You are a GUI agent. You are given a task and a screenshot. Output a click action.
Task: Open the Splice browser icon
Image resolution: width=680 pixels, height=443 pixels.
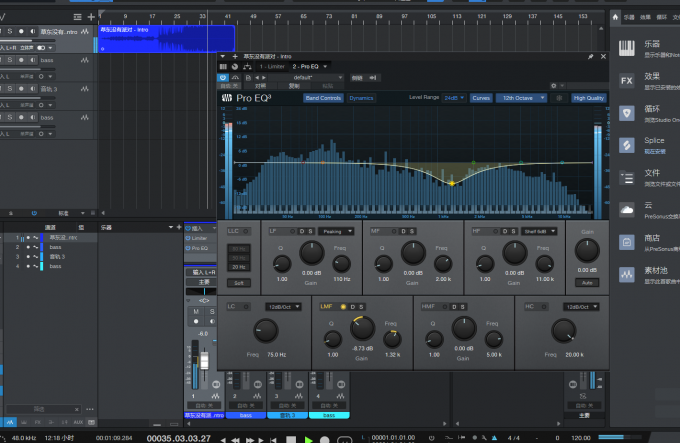point(627,145)
